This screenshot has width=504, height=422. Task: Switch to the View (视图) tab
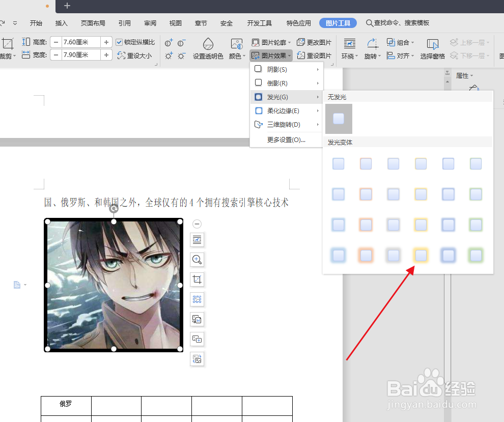click(176, 23)
